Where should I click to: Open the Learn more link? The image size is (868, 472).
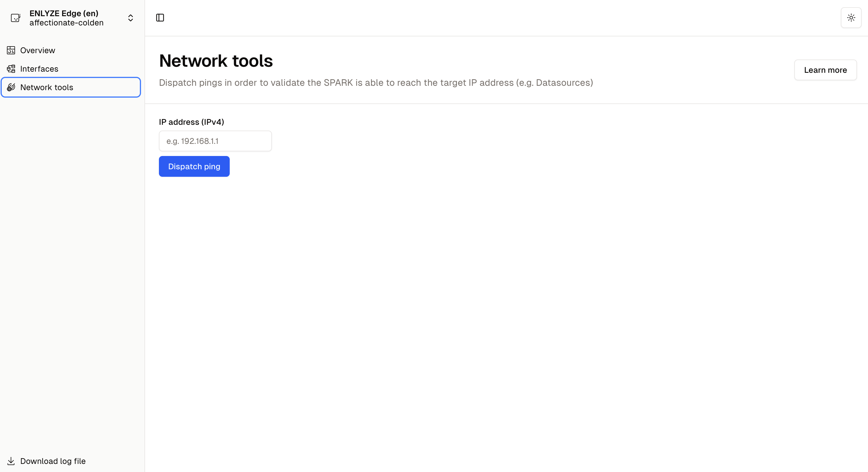pyautogui.click(x=825, y=70)
